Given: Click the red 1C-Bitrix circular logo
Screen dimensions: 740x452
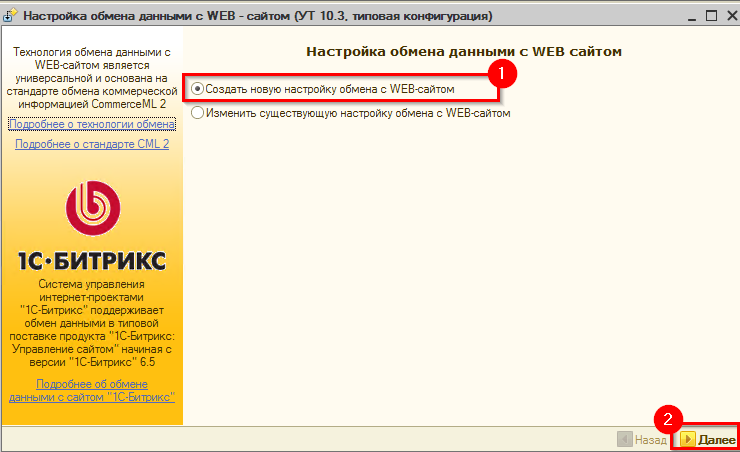Looking at the screenshot, I should [x=92, y=207].
